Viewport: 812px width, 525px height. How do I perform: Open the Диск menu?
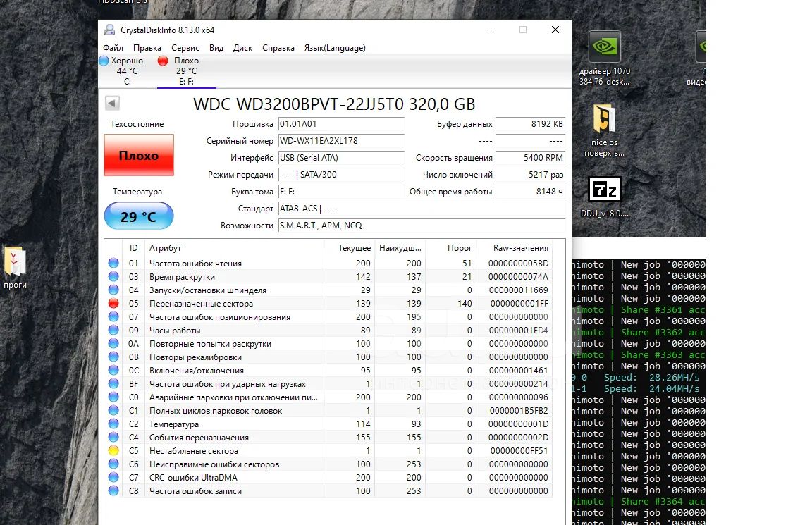(243, 48)
